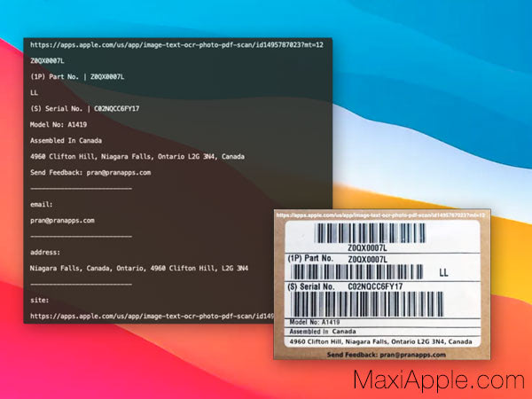The image size is (532, 399).
Task: Select the 'Send Feedback: pran@pranapps.com' line
Action: pyautogui.click(x=90, y=172)
